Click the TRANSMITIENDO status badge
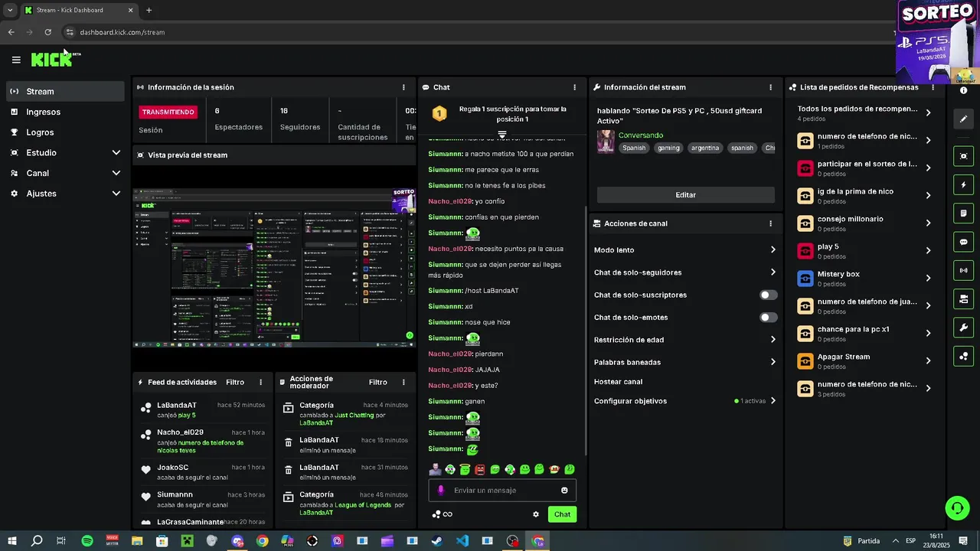Viewport: 980px width, 551px height. pyautogui.click(x=168, y=112)
